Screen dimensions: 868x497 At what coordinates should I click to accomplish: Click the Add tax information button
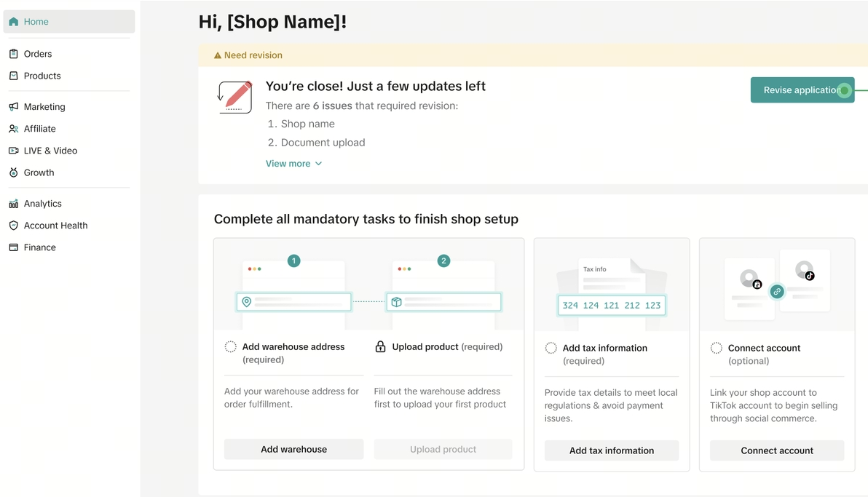(612, 450)
